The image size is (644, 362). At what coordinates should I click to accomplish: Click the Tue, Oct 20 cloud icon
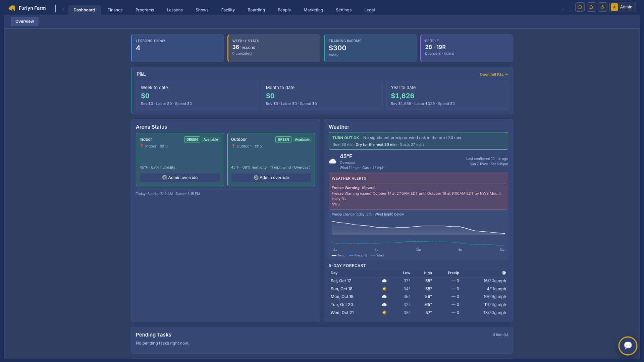[x=384, y=305]
